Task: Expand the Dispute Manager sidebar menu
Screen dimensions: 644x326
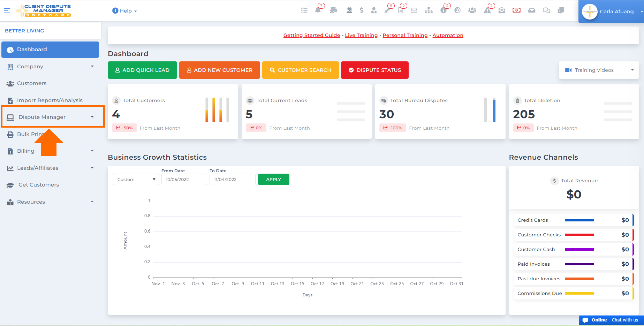Action: [50, 117]
